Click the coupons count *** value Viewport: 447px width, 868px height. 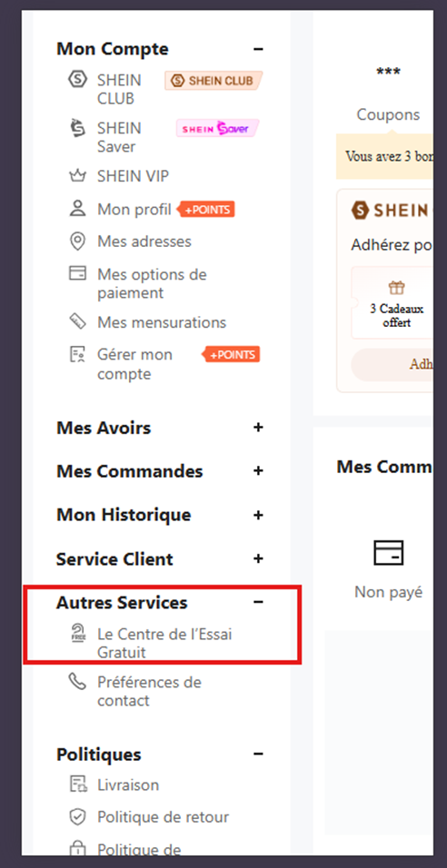point(388,72)
